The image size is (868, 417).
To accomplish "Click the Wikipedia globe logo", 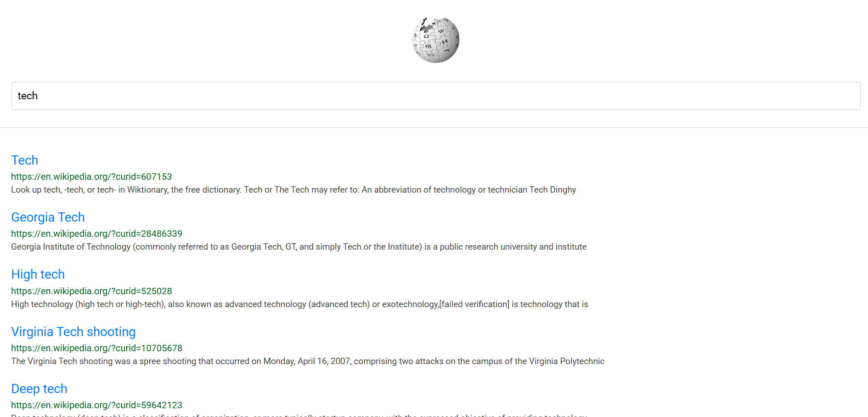I will tap(435, 40).
